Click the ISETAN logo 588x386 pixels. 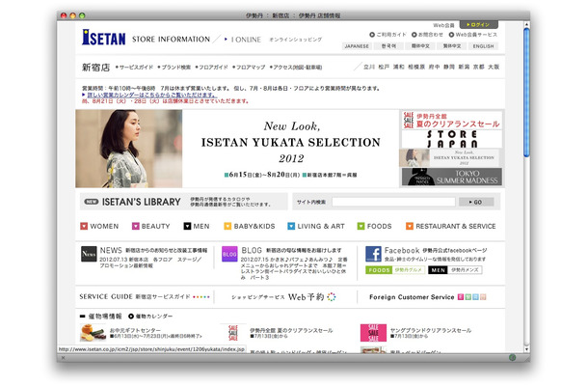pyautogui.click(x=104, y=38)
